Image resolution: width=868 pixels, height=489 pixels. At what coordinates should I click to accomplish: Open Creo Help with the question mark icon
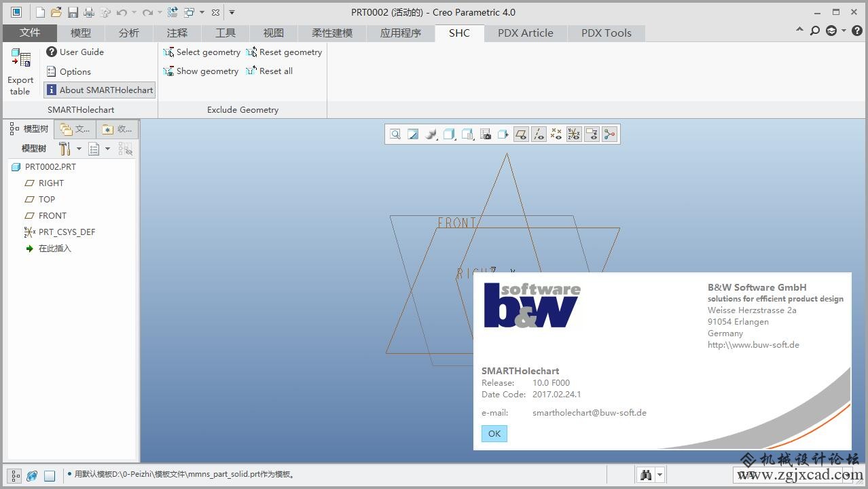[857, 31]
